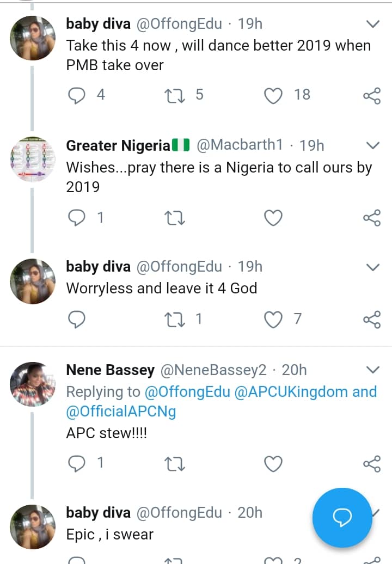Expand tweet options for Greater Nigeria's tweet
Screen dimensions: 392x564
point(373,145)
